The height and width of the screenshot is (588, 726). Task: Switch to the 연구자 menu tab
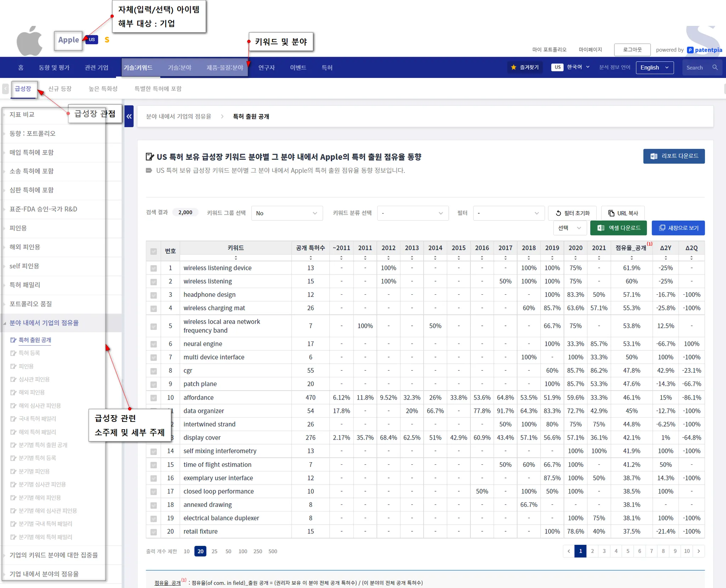tap(267, 67)
